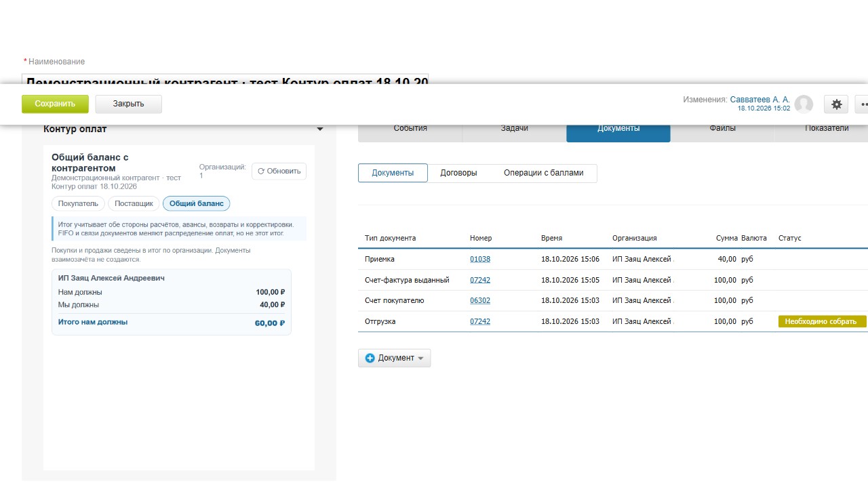Open the settings gear icon
The width and height of the screenshot is (868, 488).
(x=837, y=104)
